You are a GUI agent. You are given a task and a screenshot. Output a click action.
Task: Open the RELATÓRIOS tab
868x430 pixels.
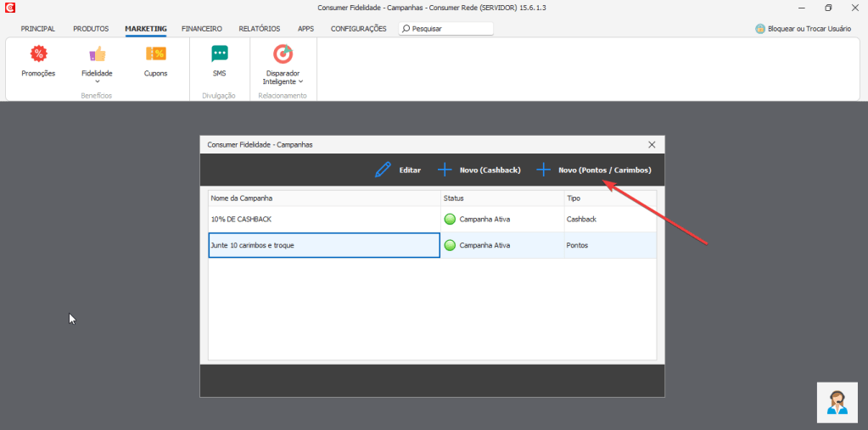[260, 29]
